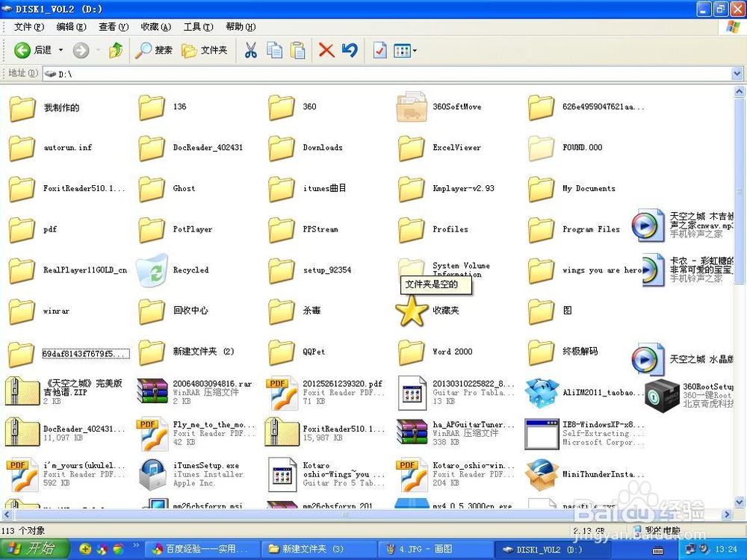Select the AliIM2011_taobao installer icon
Screen dimensions: 747x560
tap(542, 393)
